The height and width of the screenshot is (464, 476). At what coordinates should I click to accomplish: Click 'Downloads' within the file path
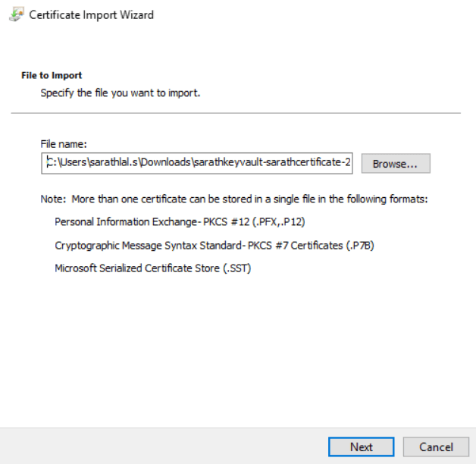click(161, 161)
